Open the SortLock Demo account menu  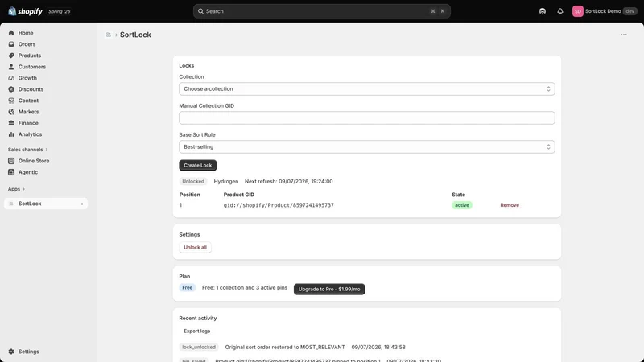[x=605, y=11]
